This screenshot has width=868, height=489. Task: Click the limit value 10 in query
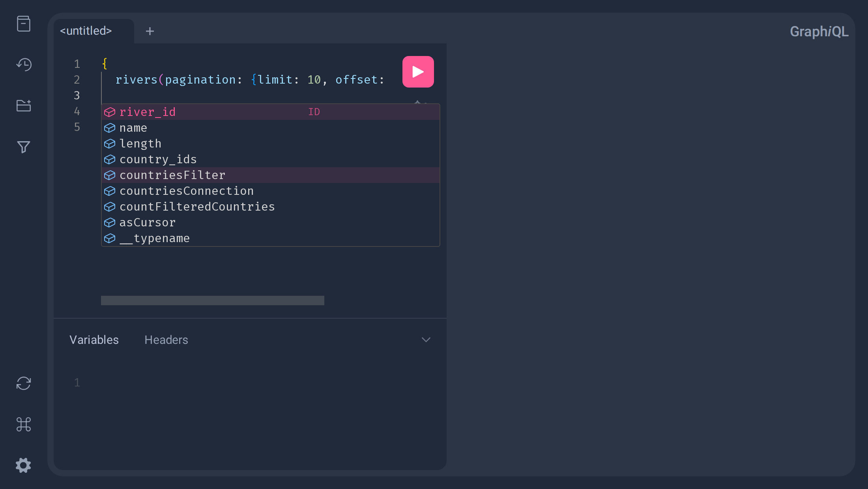click(x=314, y=80)
